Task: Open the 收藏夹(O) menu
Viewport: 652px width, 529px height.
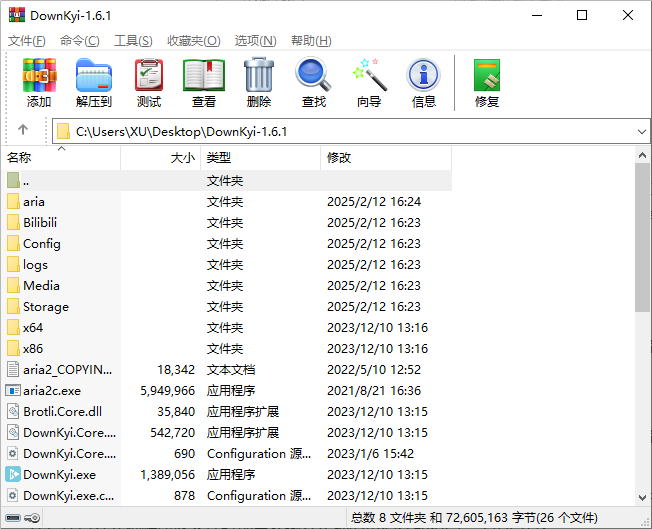Action: tap(193, 41)
